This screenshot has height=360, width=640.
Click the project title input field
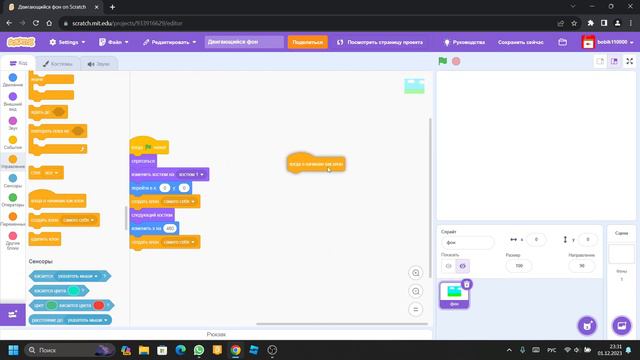coord(244,42)
